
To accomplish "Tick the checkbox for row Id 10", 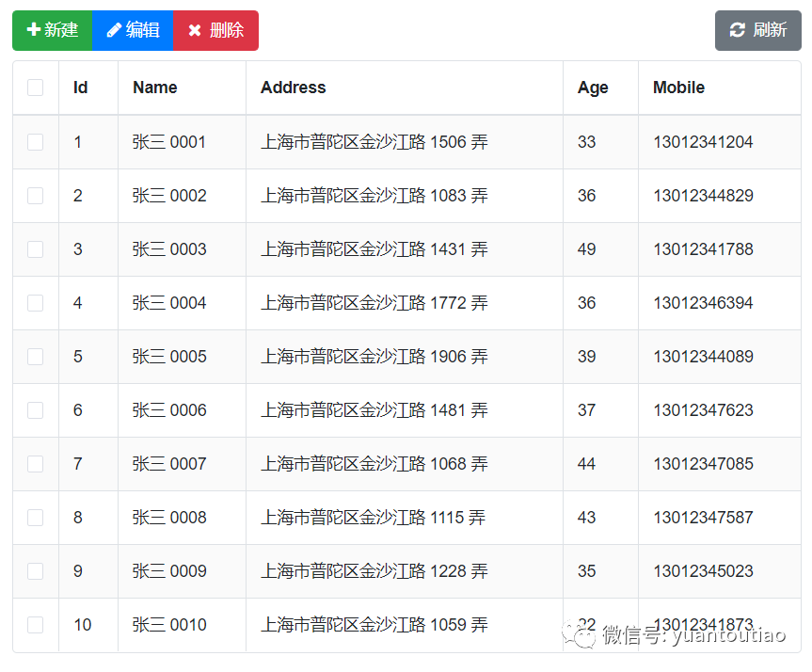I will click(35, 625).
